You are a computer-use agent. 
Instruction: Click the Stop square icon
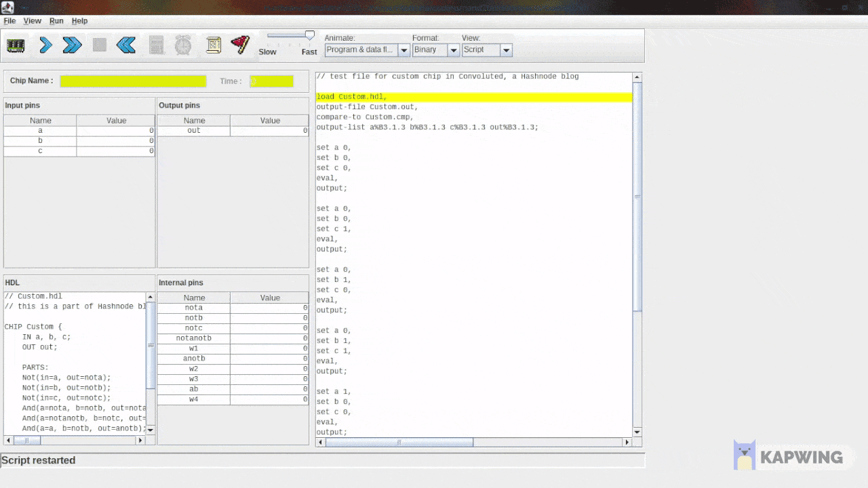coord(100,45)
